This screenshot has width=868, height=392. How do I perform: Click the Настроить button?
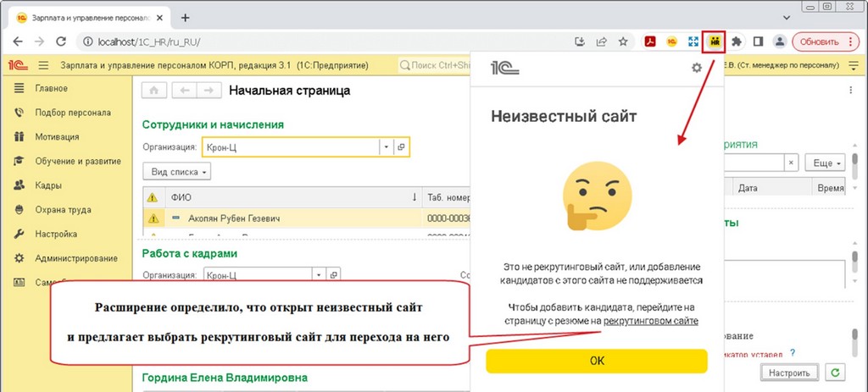789,373
